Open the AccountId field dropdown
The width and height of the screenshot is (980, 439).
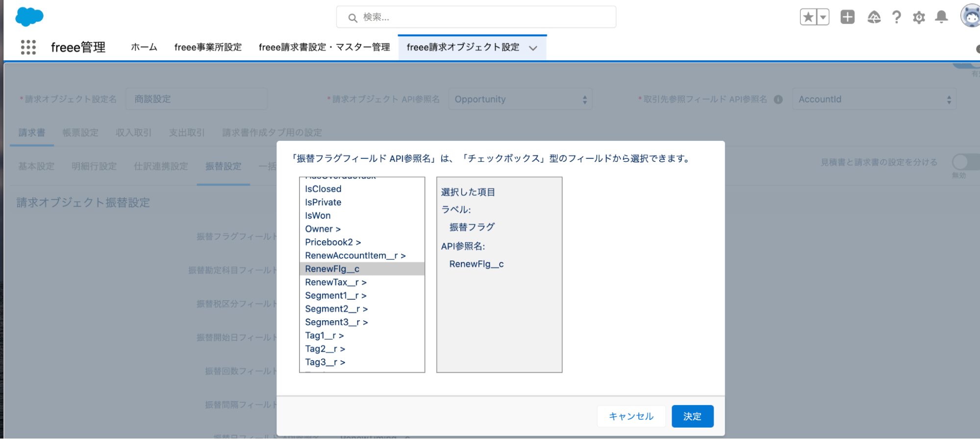(874, 99)
